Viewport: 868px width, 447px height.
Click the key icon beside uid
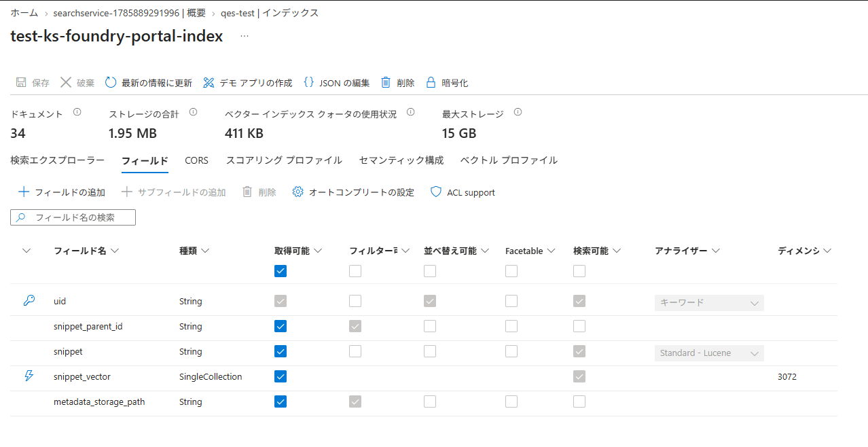(29, 300)
